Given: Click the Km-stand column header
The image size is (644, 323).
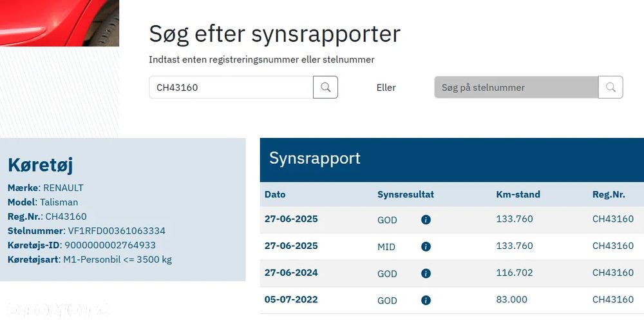Looking at the screenshot, I should (518, 194).
